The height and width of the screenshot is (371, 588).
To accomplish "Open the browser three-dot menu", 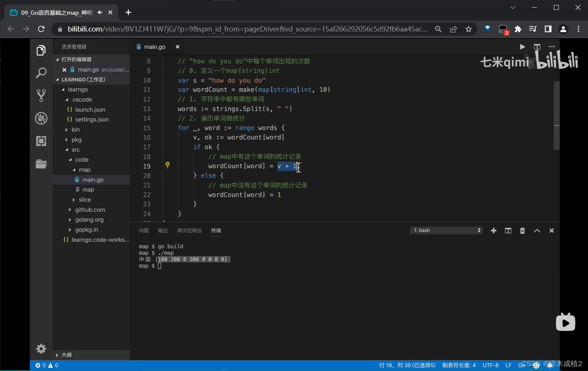I will click(579, 29).
